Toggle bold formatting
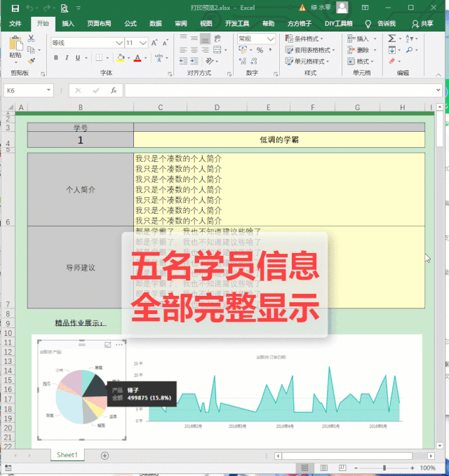This screenshot has height=476, width=449. pos(56,57)
